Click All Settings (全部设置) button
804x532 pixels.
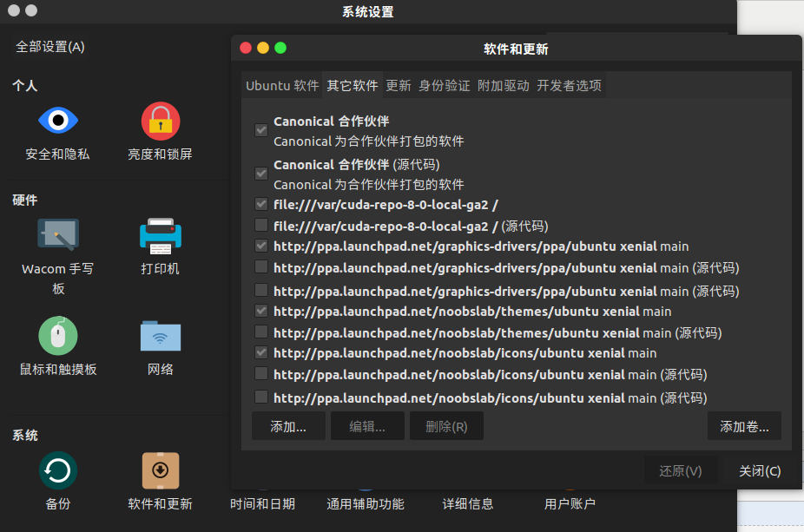(49, 47)
